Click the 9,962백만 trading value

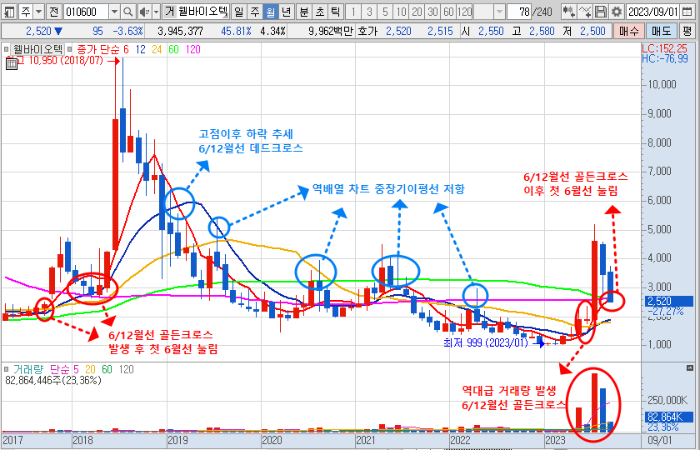point(330,31)
